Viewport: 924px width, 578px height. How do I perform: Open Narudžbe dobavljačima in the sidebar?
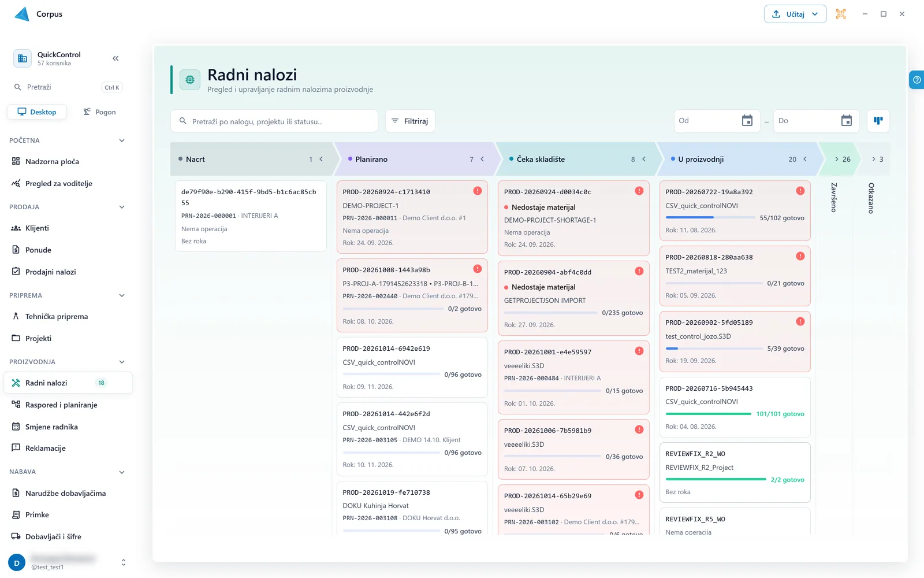click(x=68, y=493)
